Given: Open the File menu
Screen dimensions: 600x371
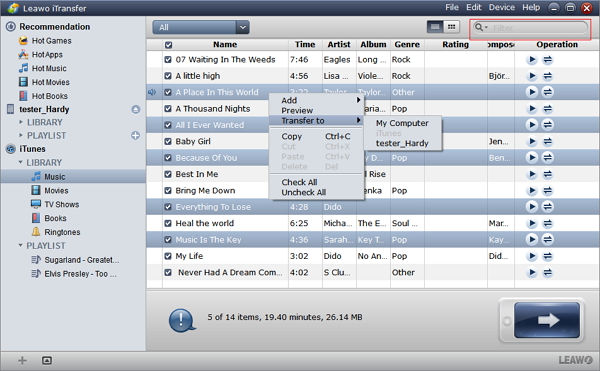Looking at the screenshot, I should [452, 8].
